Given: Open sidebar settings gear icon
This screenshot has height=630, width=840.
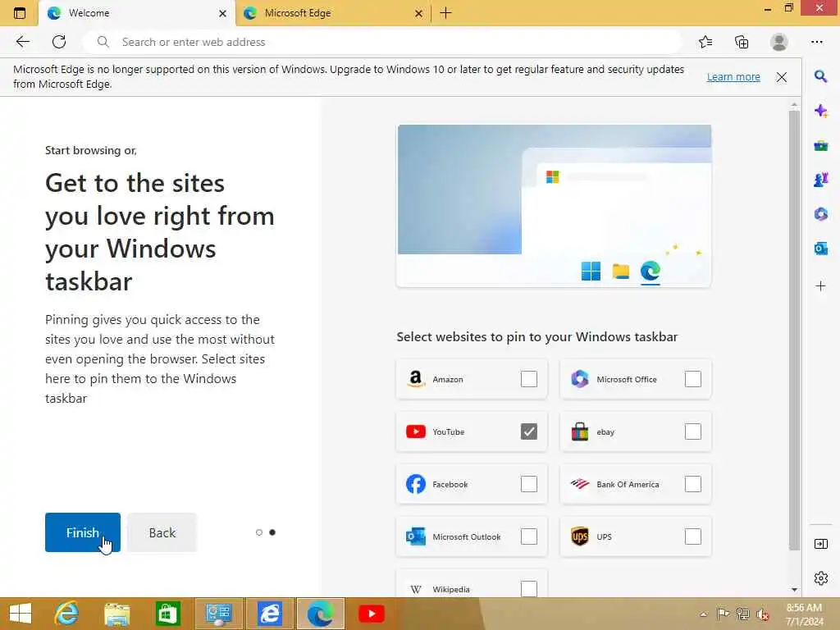Looking at the screenshot, I should (820, 578).
